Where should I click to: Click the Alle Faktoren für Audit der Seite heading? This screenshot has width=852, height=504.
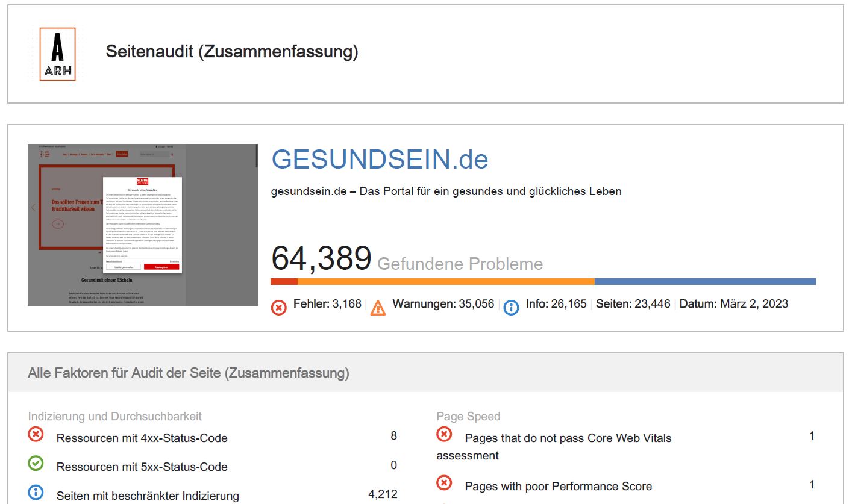click(x=189, y=373)
